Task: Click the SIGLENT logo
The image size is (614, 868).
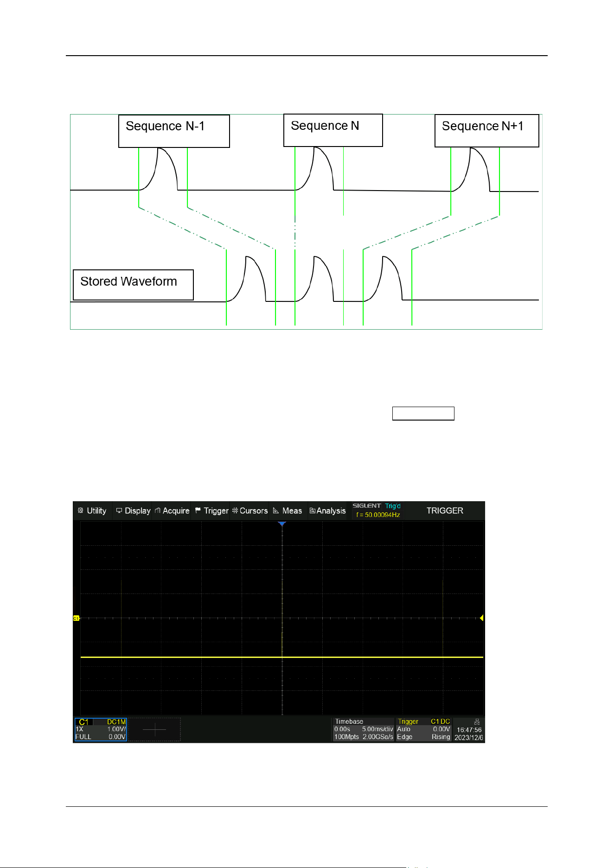Action: tap(367, 506)
